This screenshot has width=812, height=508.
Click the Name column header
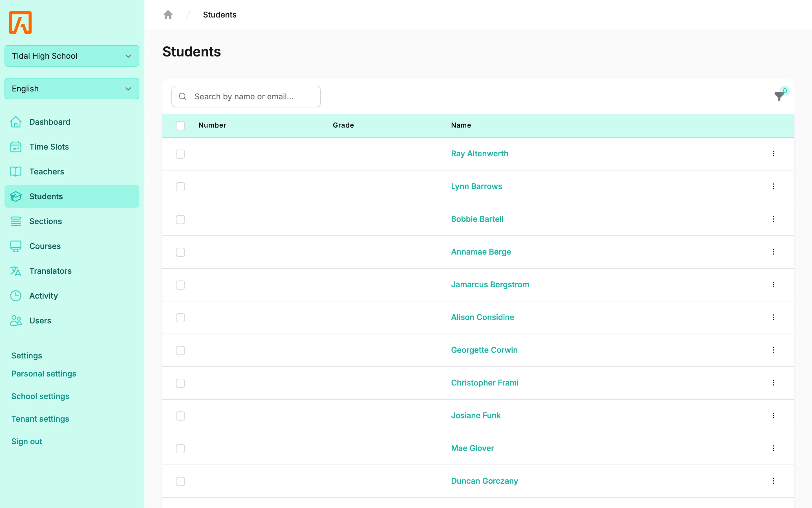[x=461, y=125]
